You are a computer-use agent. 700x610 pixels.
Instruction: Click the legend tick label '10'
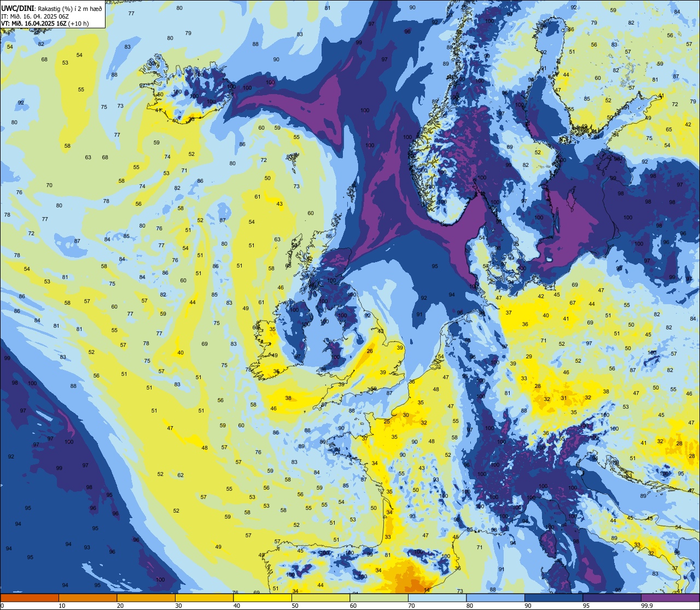[62, 606]
